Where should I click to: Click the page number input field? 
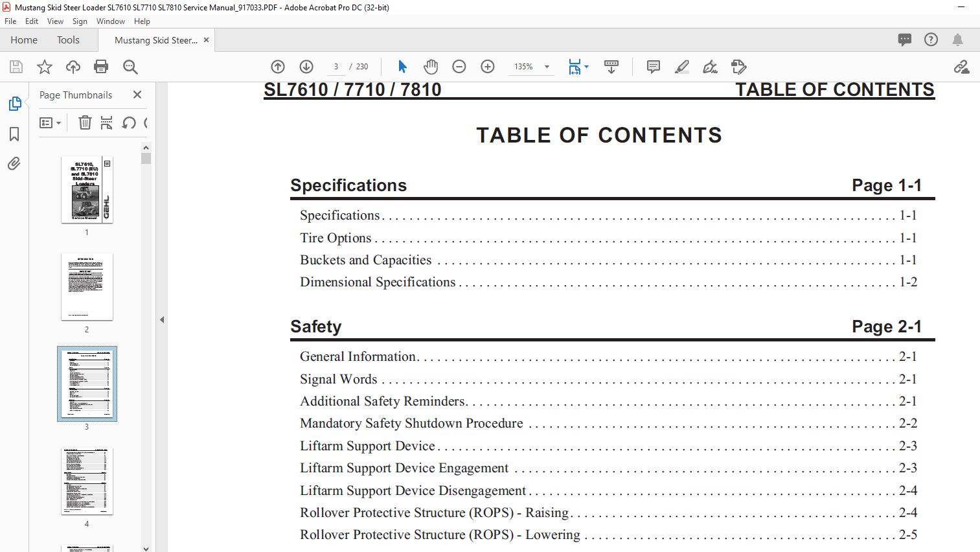[x=336, y=67]
